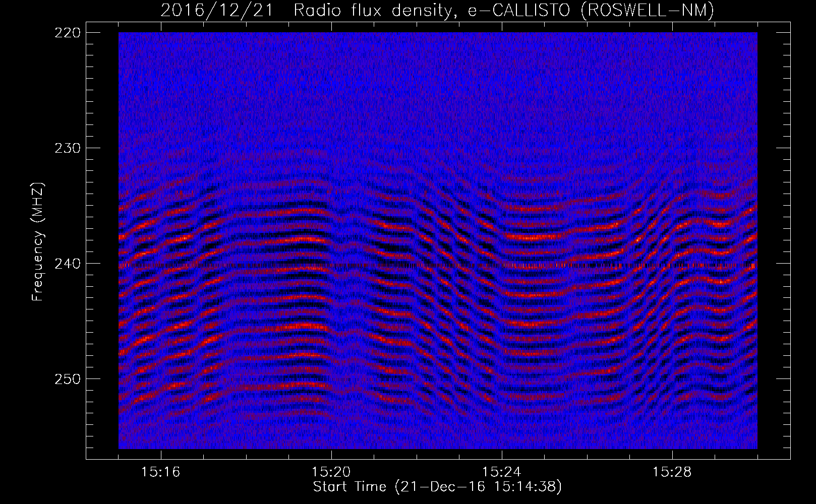Click the 'Frequency (MHZ)' axis label
Viewport: 816px width, 504px height.
tap(38, 242)
